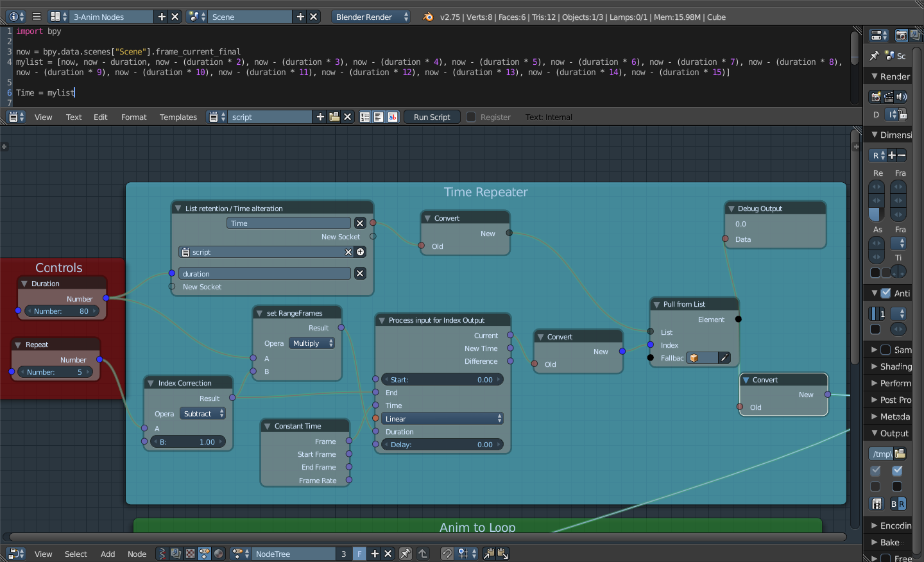Enable the Sampled Motion Blur checkbox
924x562 pixels.
click(886, 350)
